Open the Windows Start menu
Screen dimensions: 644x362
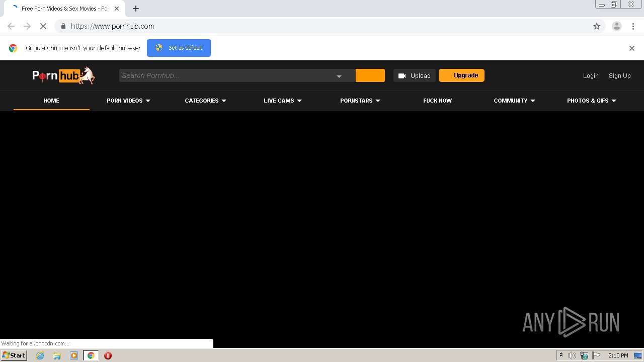14,355
